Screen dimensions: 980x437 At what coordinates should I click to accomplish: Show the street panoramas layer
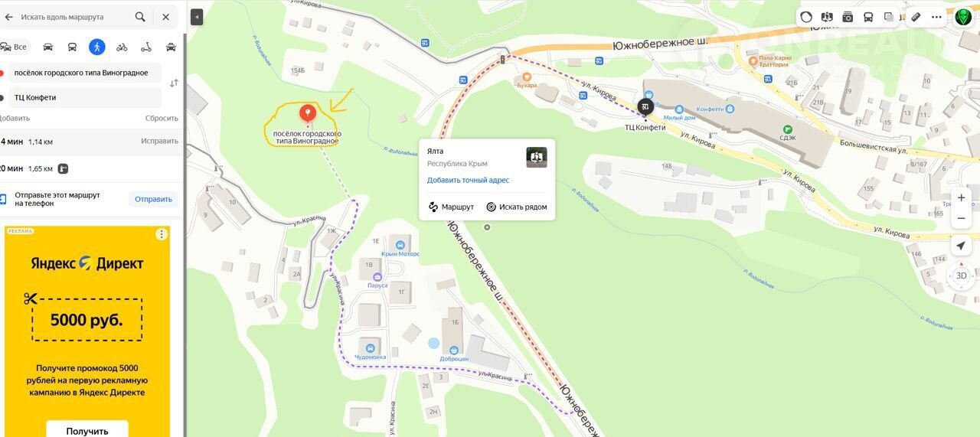[x=827, y=17]
